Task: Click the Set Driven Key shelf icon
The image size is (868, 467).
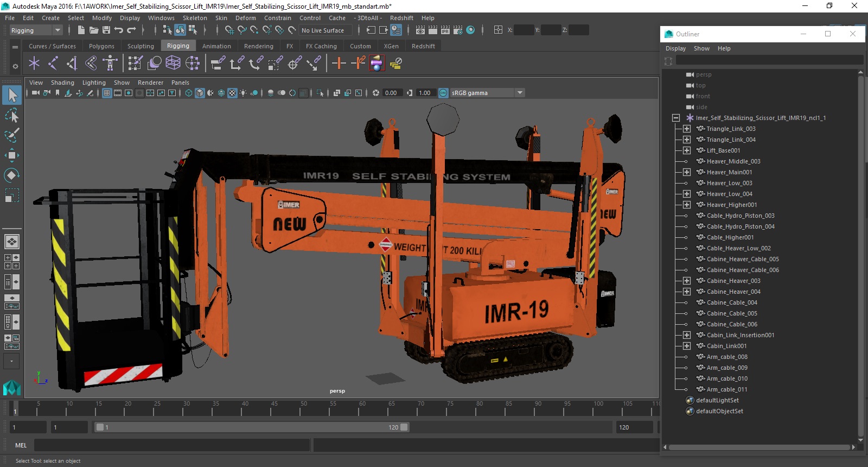Action: pyautogui.click(x=358, y=64)
